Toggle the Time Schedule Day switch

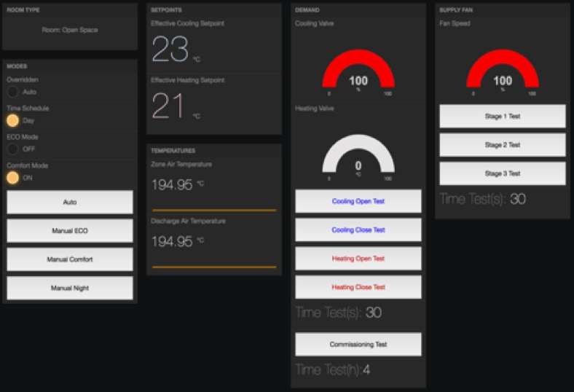click(13, 120)
